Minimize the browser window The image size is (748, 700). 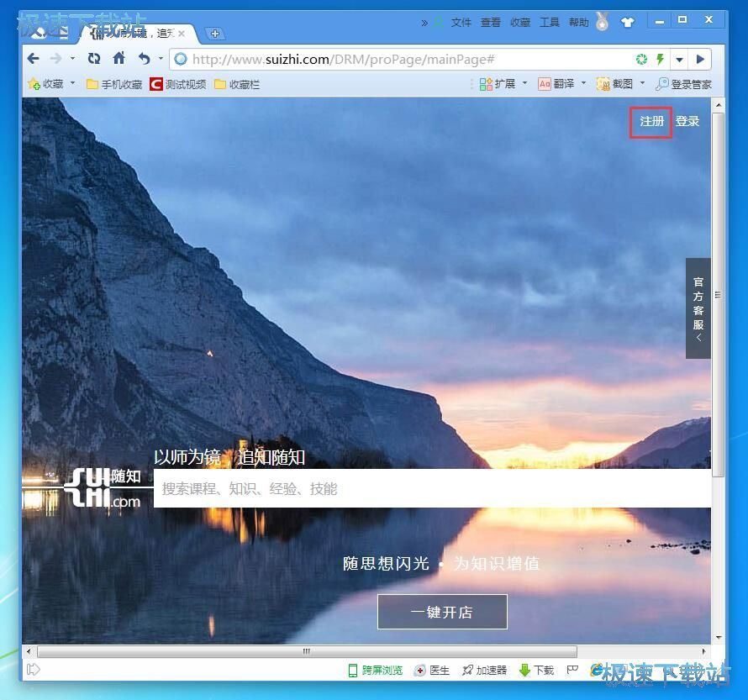click(x=660, y=22)
